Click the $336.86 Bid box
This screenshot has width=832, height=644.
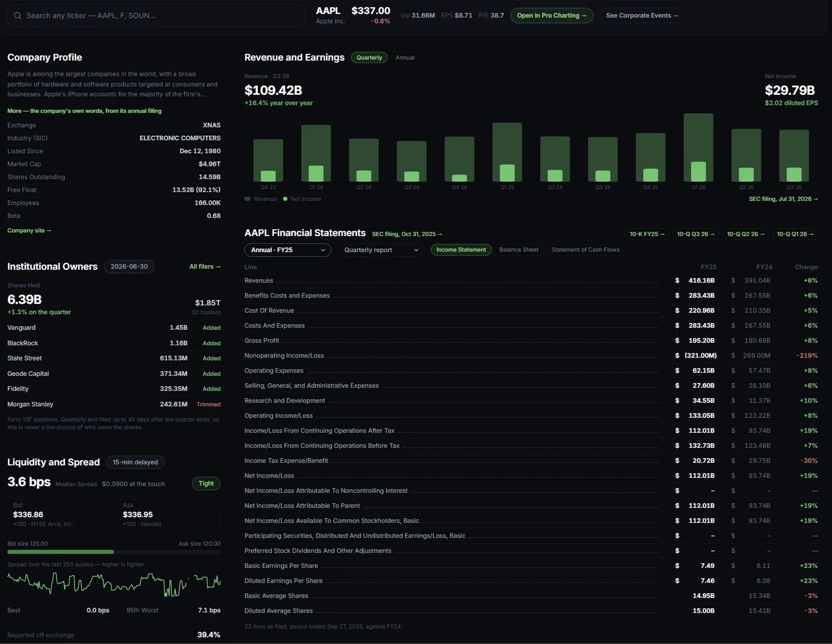pos(59,515)
